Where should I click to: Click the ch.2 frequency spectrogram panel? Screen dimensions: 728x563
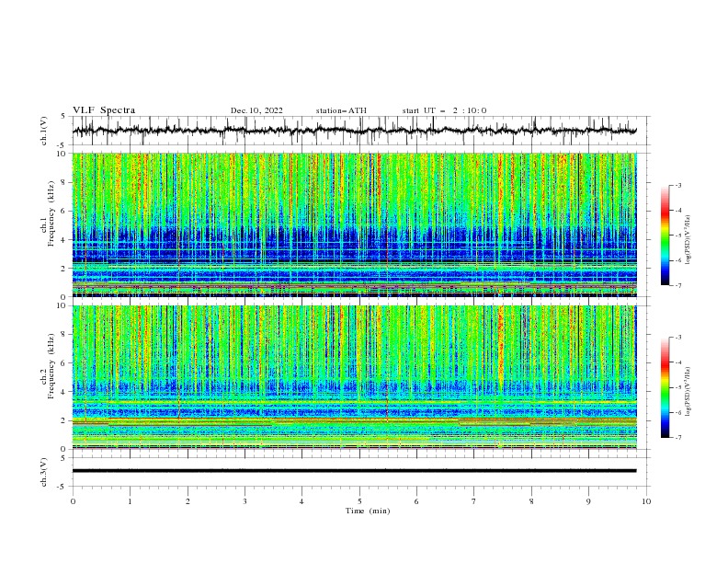(355, 377)
